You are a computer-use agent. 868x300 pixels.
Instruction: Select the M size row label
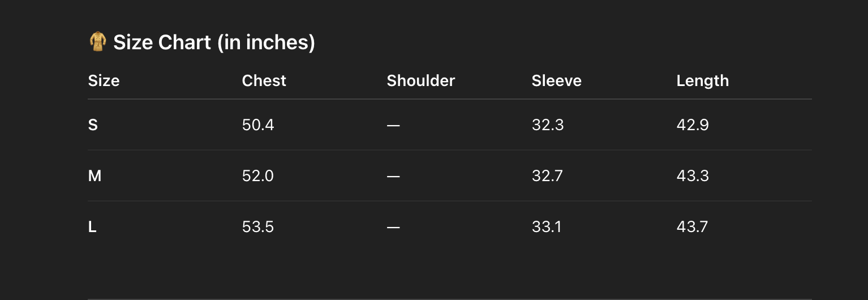point(94,176)
